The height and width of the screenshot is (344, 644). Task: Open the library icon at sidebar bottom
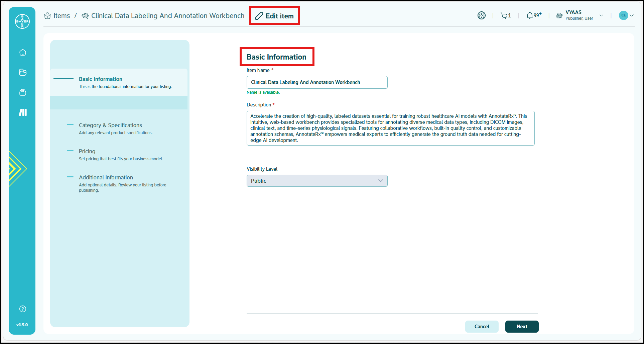tap(22, 112)
